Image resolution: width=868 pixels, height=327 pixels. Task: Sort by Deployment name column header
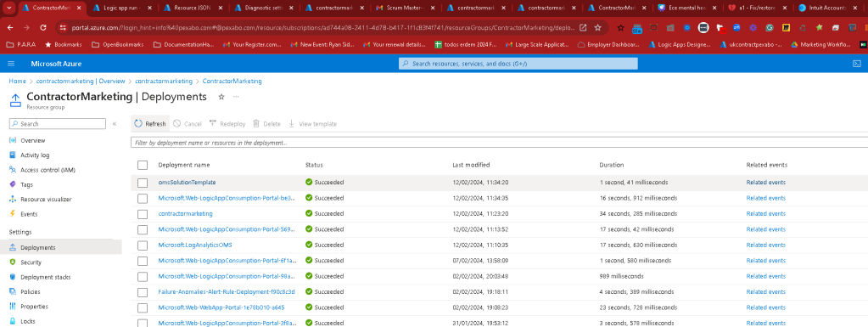(184, 165)
